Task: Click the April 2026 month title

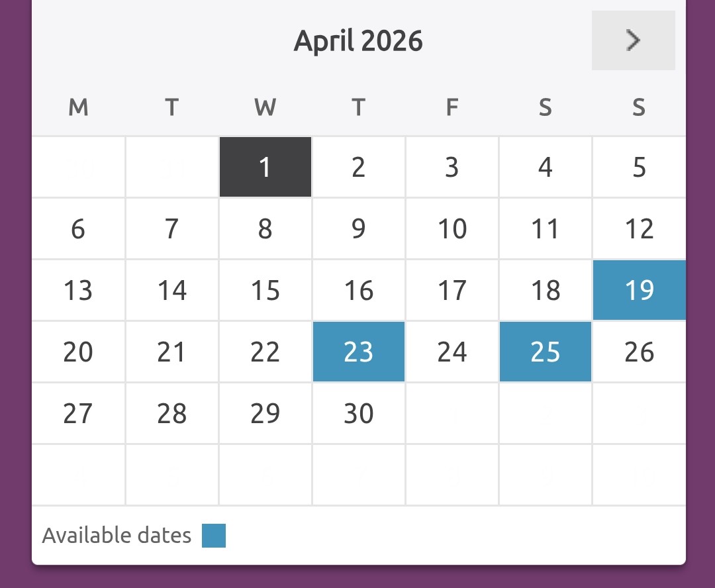Action: 358,41
